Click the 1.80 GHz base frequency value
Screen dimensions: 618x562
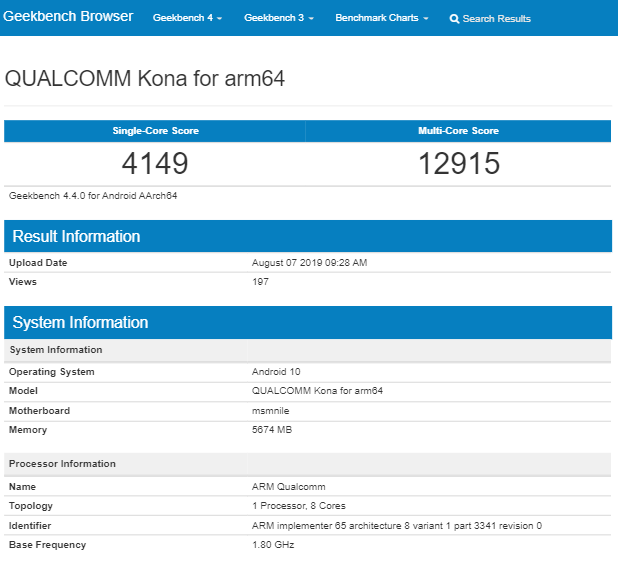(273, 545)
